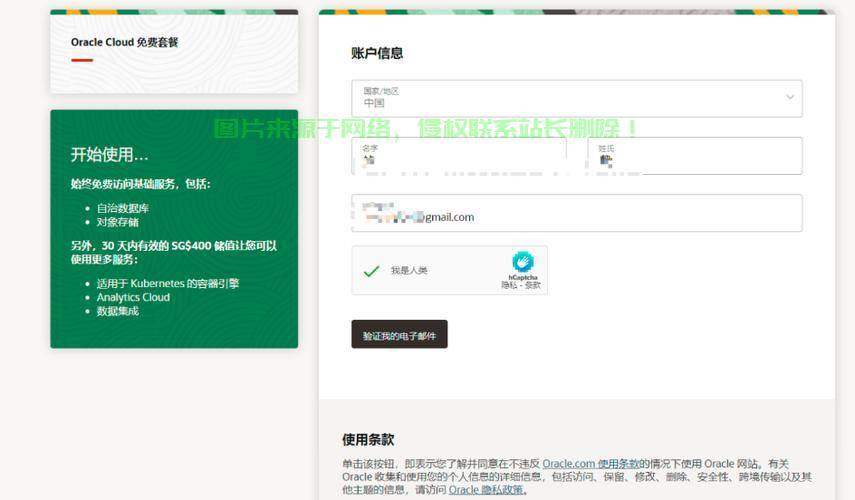Open the Oracle.com 使用条款 link
This screenshot has height=500, width=855.
click(x=591, y=464)
